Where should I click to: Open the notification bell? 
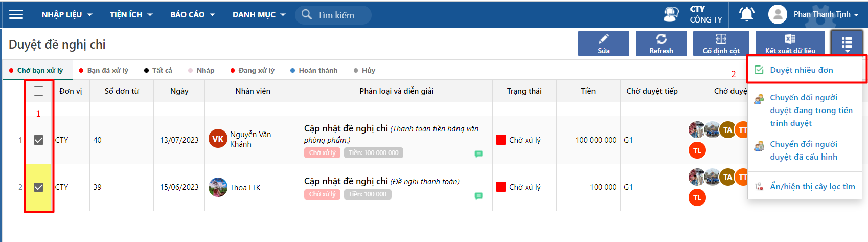pos(747,14)
